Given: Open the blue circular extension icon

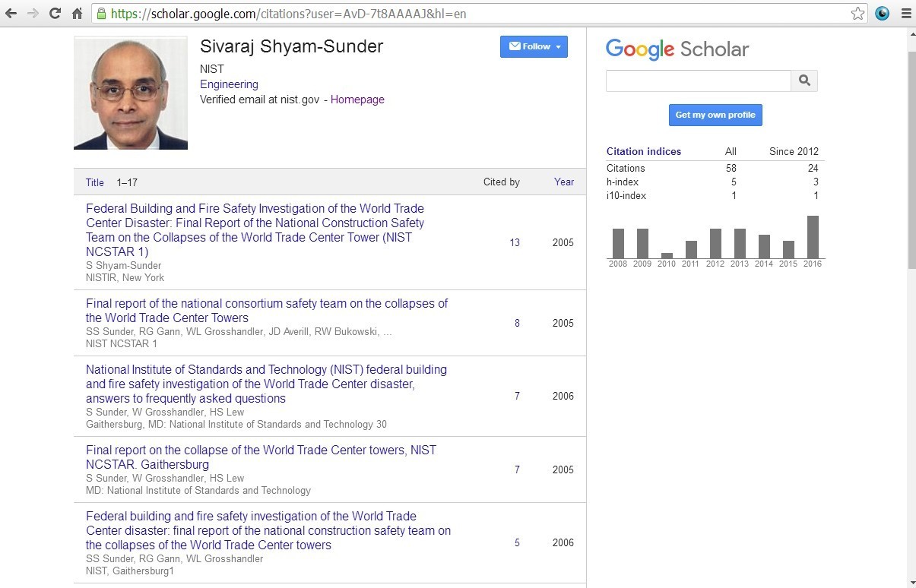Looking at the screenshot, I should [883, 13].
